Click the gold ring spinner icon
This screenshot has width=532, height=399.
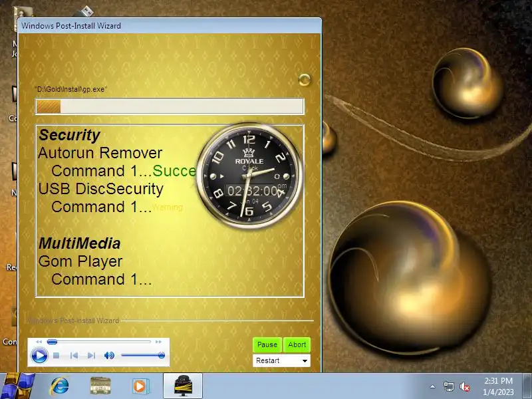[x=305, y=80]
